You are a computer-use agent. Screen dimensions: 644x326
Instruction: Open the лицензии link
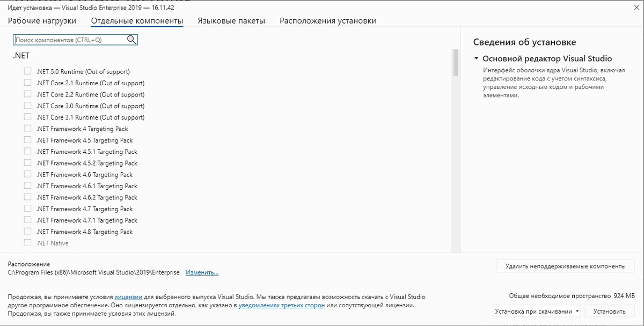(x=128, y=297)
